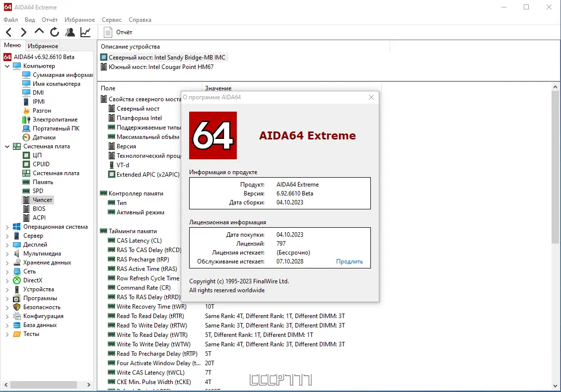Viewport: 561px width, 392px height.
Task: Switch to the Избранное sidebar tab
Action: [x=43, y=46]
